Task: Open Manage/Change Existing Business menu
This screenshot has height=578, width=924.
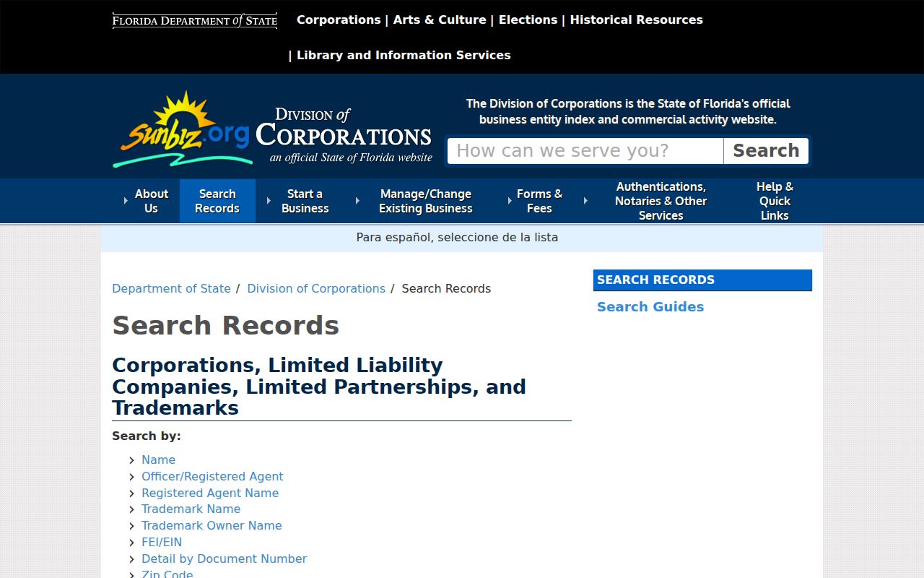Action: (426, 201)
